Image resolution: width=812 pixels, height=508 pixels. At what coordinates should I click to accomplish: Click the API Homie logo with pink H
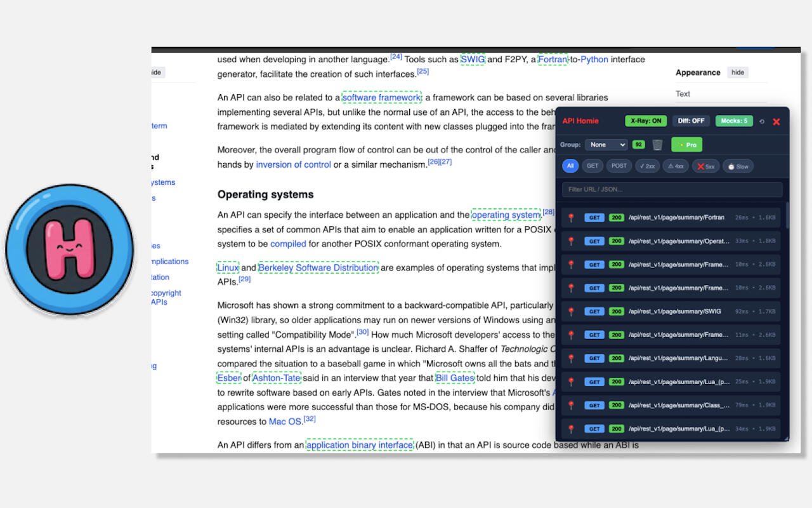pyautogui.click(x=70, y=249)
